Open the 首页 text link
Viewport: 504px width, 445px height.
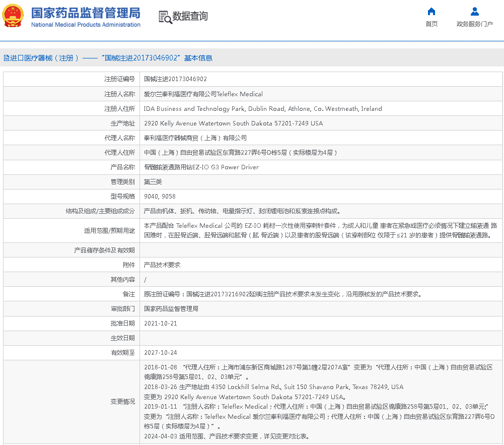pyautogui.click(x=431, y=24)
